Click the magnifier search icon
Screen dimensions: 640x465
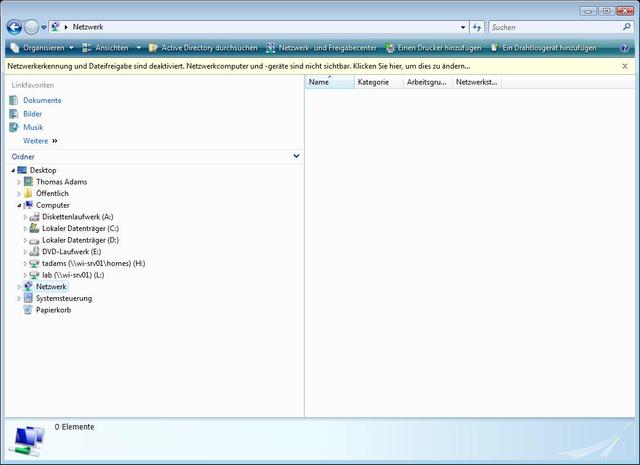point(627,27)
